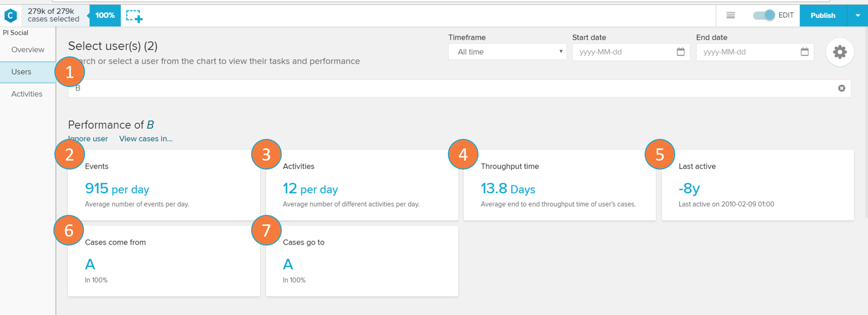
Task: Switch to the Activities tab
Action: [x=27, y=94]
